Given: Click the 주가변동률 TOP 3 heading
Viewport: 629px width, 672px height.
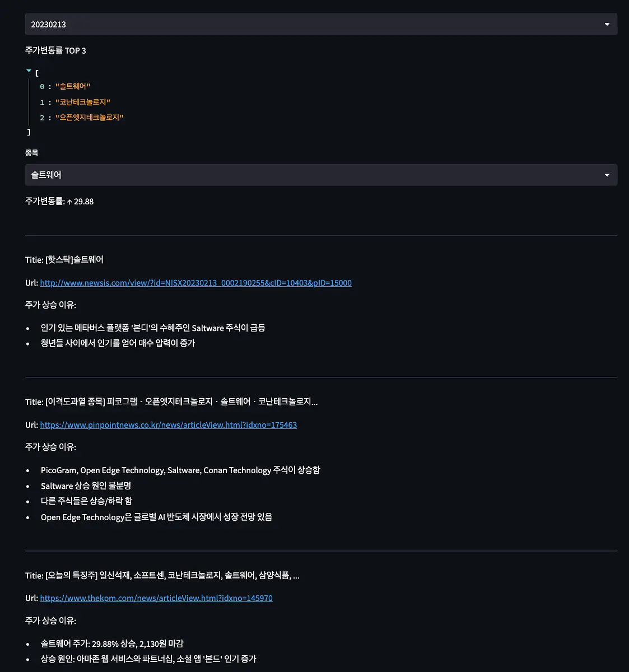Looking at the screenshot, I should (x=55, y=51).
